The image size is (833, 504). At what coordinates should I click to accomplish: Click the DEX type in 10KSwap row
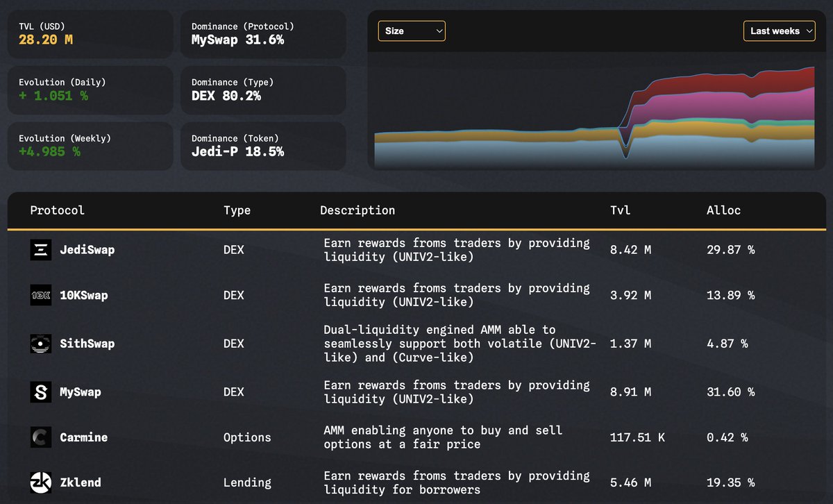point(234,295)
